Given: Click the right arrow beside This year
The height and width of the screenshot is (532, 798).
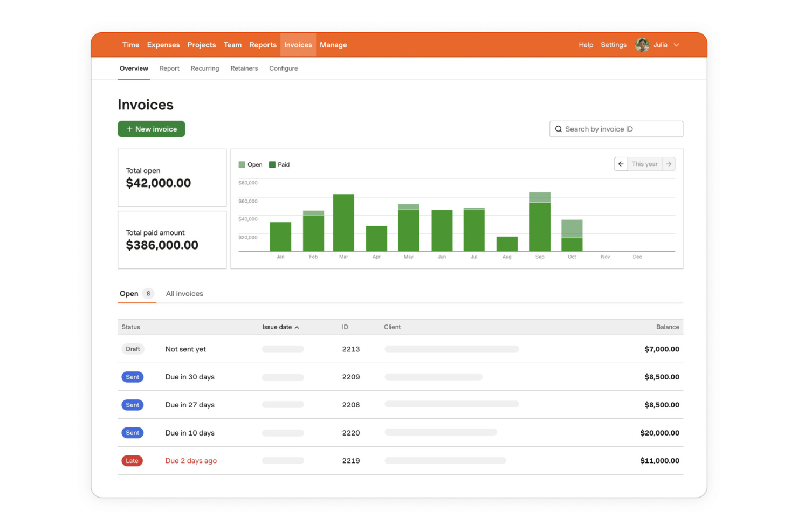Looking at the screenshot, I should tap(669, 164).
